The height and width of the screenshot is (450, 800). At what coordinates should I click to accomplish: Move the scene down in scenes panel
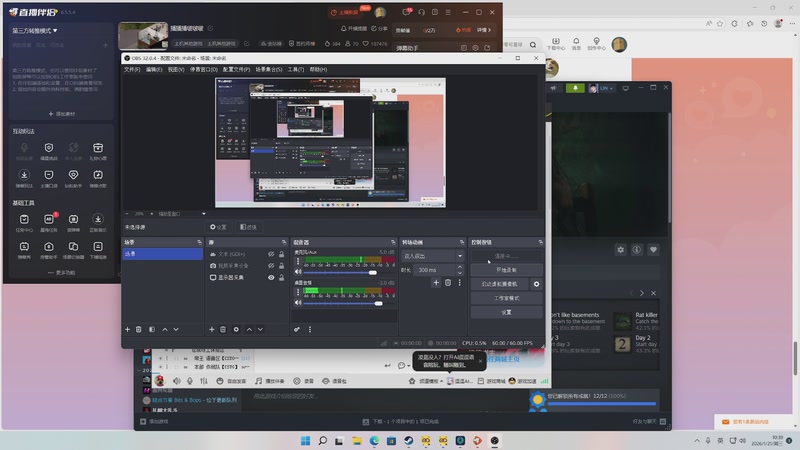[x=176, y=330]
